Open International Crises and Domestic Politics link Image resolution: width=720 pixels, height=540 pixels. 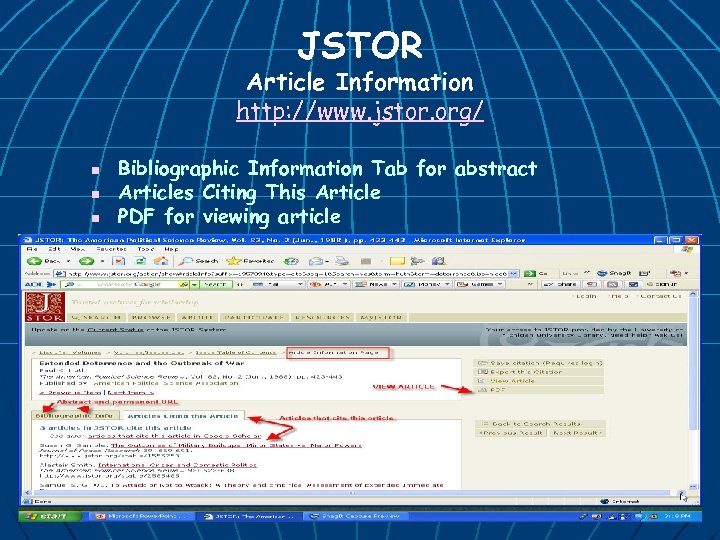click(x=177, y=465)
